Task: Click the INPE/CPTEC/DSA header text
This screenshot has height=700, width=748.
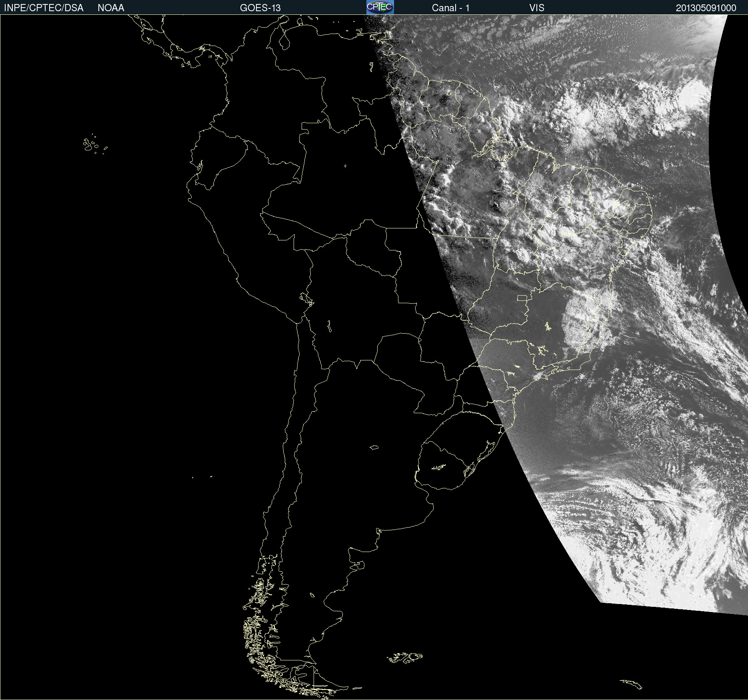Action: click(x=44, y=8)
